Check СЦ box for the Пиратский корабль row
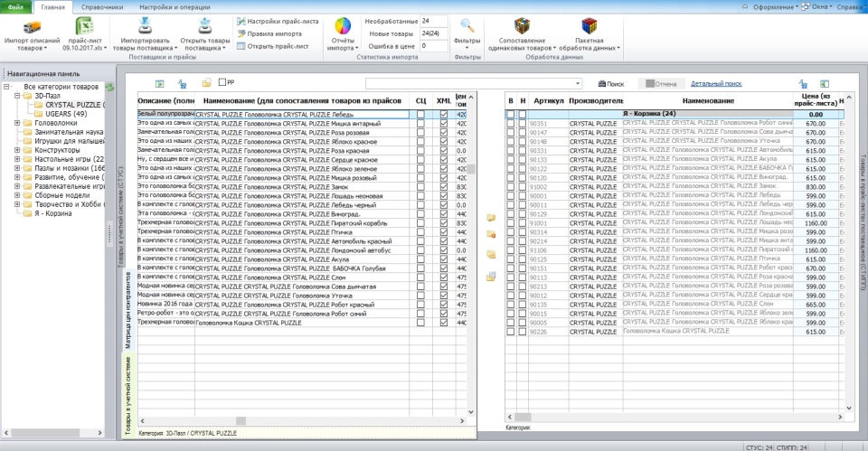The image size is (868, 451). point(420,223)
